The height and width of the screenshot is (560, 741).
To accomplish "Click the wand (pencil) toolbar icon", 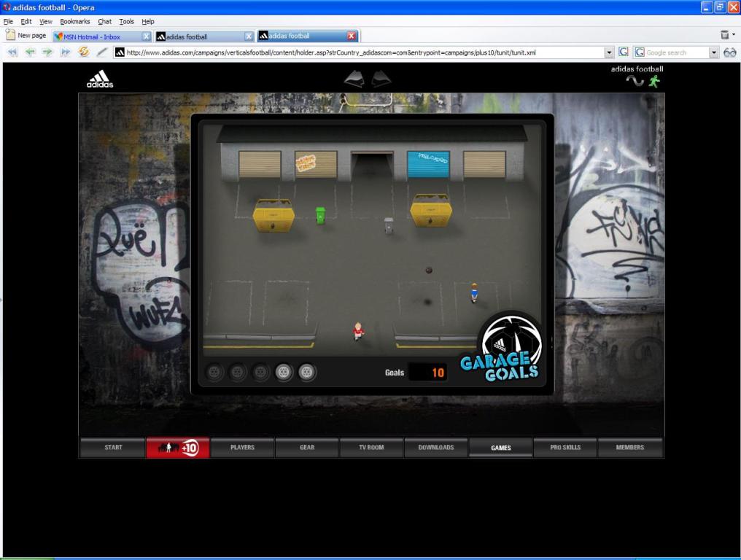I will pos(101,52).
